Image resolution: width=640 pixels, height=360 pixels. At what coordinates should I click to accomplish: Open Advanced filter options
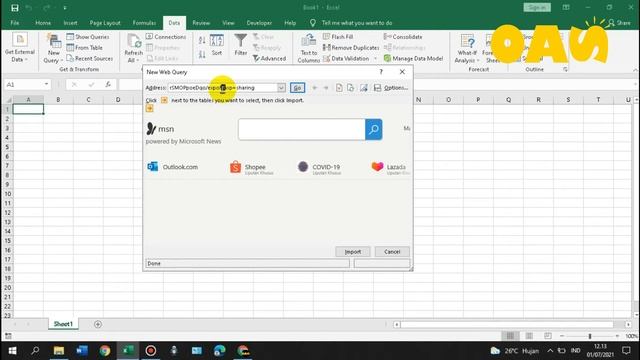(269, 59)
